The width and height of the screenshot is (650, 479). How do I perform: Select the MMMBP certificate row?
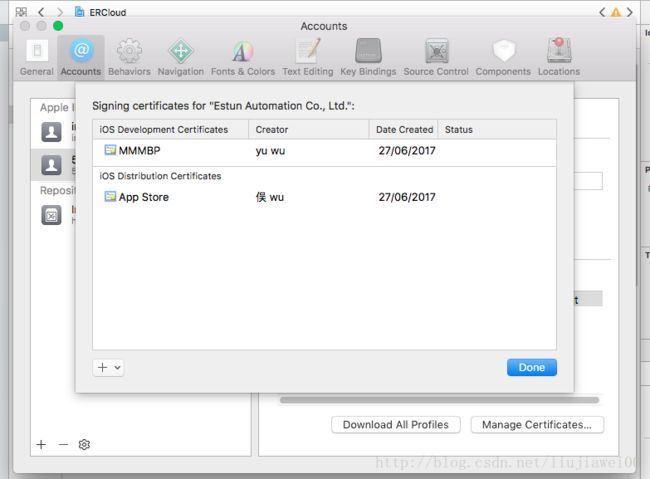325,151
